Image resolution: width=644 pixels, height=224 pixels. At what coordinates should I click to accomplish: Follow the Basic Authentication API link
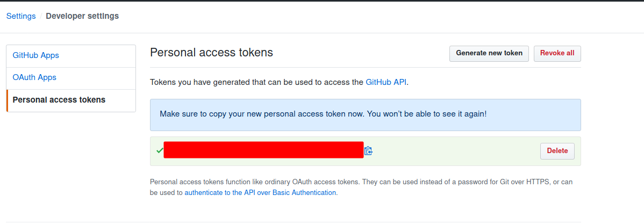point(260,192)
